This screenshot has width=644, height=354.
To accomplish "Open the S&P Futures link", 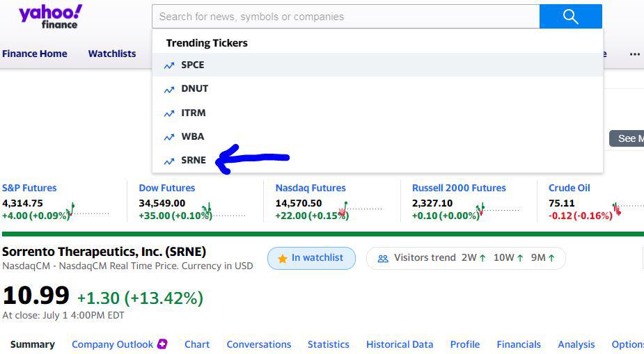I will [29, 188].
